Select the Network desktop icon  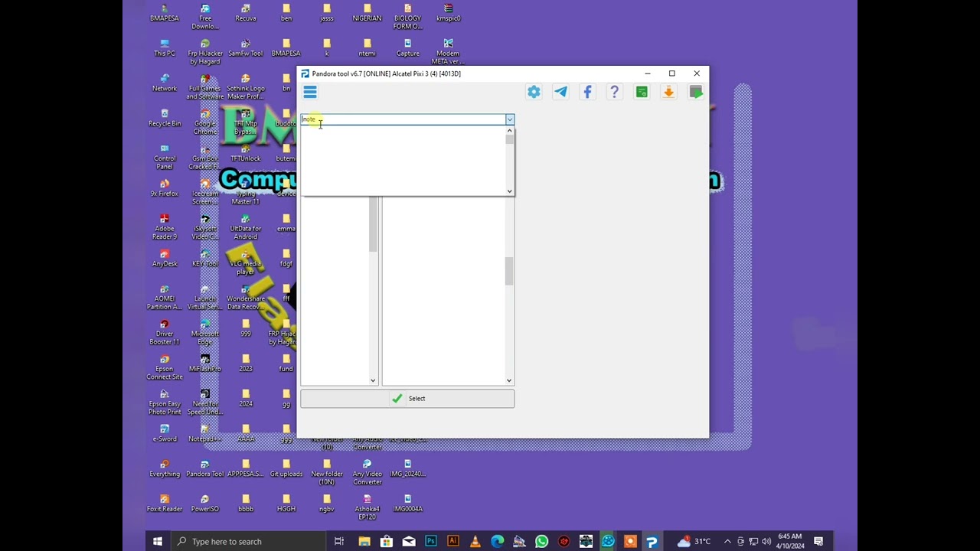165,83
